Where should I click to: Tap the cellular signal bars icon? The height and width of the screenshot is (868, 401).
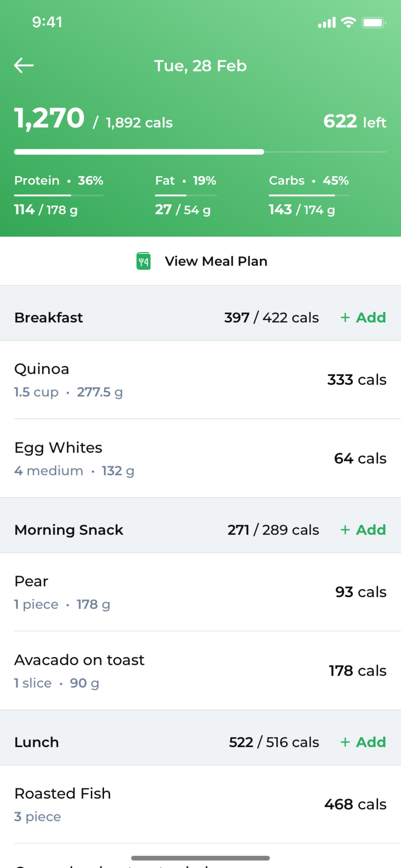pos(327,22)
